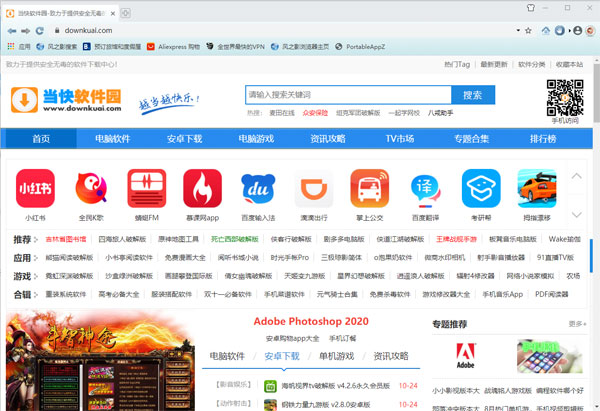Open the 软件分类 link
The width and height of the screenshot is (600, 411).
531,64
